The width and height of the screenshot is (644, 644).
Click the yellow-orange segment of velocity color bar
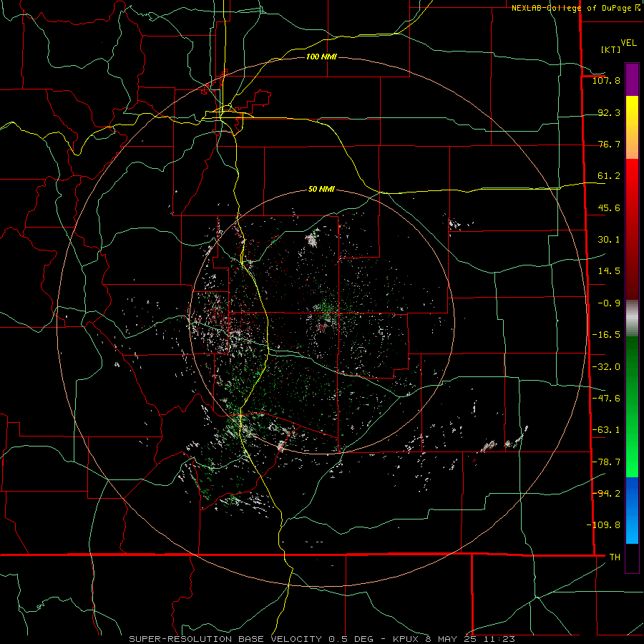pos(632,127)
